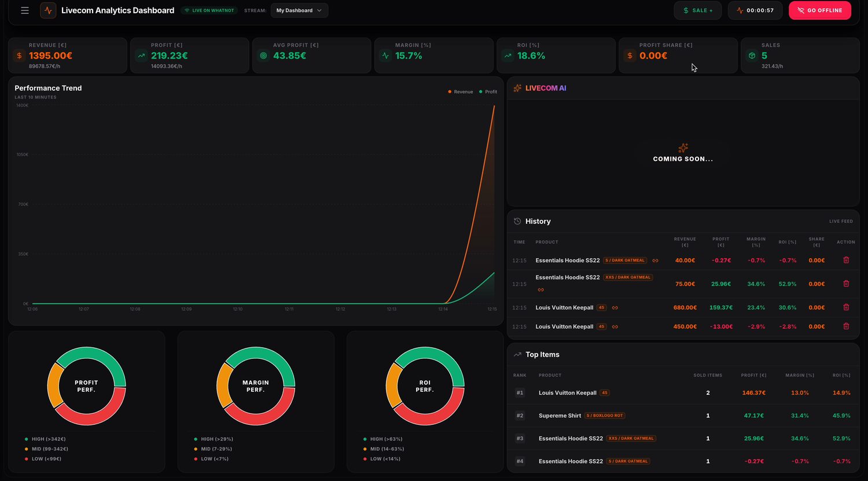Screen dimensions: 868x481
Task: Click the 159.37€ profit in History
Action: coord(721,307)
